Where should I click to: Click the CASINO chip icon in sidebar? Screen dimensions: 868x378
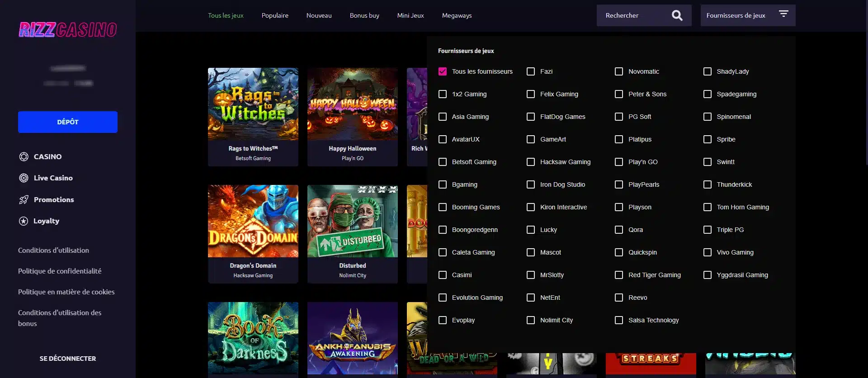click(24, 156)
